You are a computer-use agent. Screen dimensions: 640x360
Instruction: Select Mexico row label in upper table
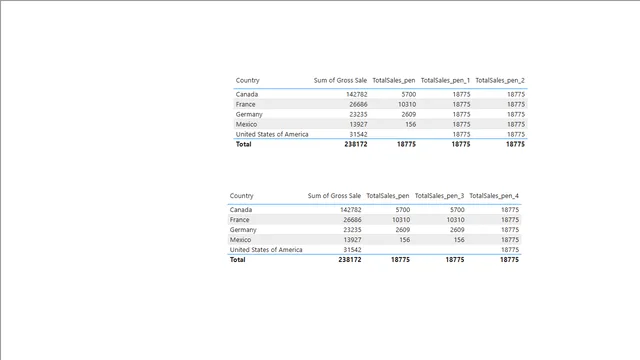point(246,124)
